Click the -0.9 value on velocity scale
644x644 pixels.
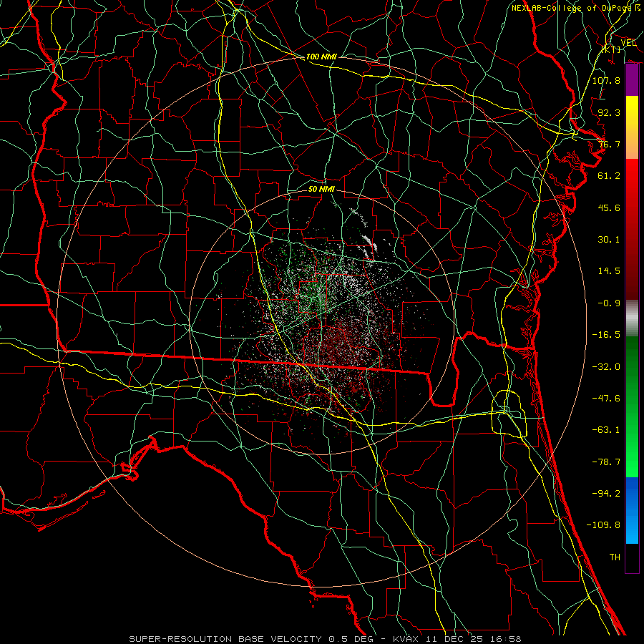[609, 303]
